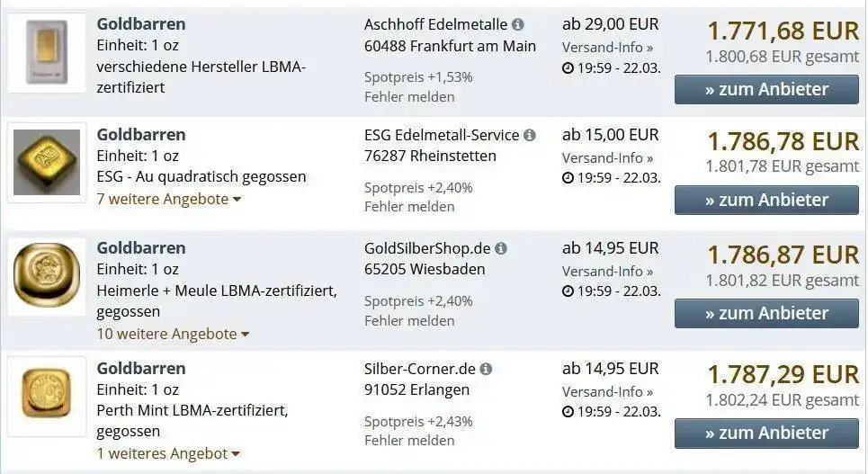Open Versand-Info for Aschhoff Edelmetalle
Screen dimensions: 868x474
(x=607, y=47)
